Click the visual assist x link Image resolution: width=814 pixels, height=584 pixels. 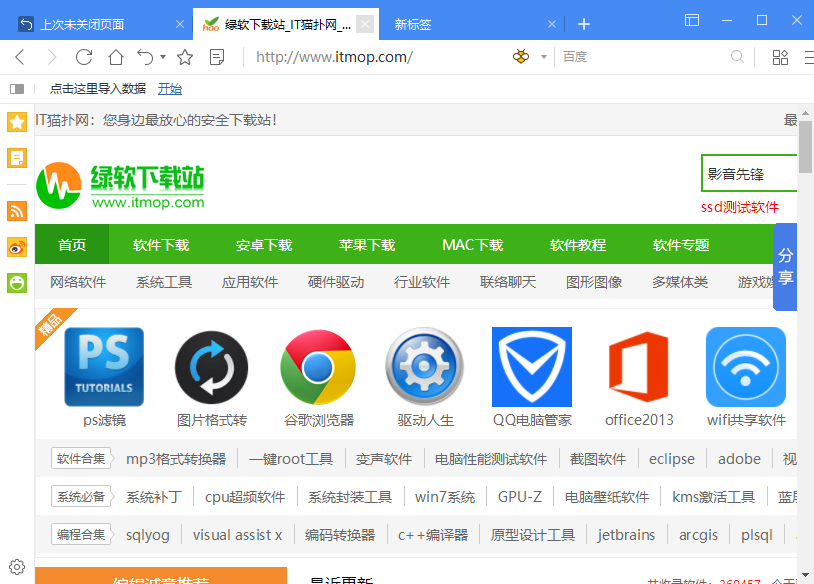(237, 535)
